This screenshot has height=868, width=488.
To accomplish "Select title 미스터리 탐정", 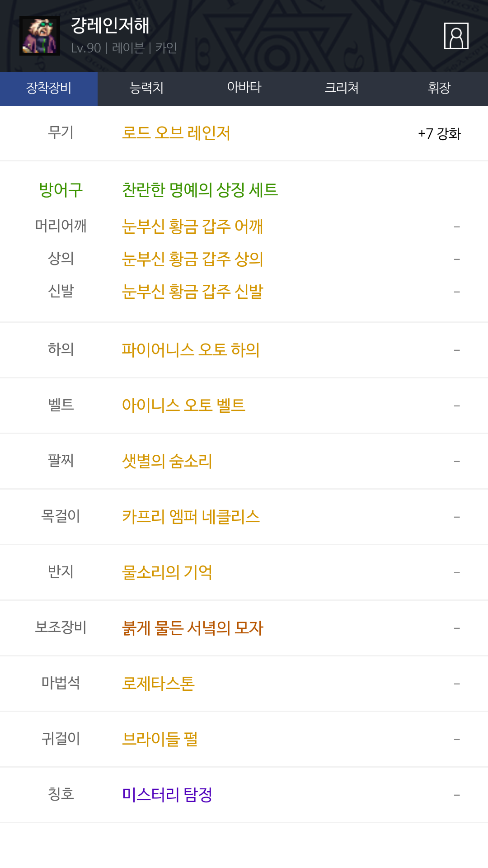I will (x=167, y=795).
